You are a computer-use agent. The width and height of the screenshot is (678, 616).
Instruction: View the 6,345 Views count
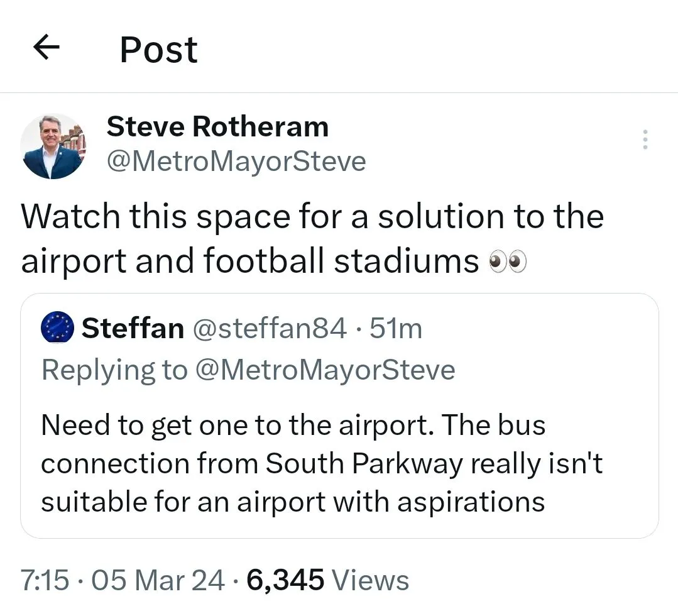click(328, 580)
